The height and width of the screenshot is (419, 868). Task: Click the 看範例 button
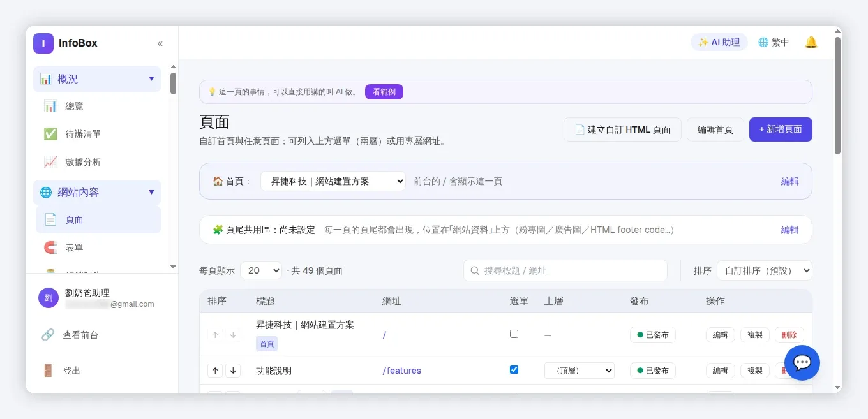[x=384, y=92]
